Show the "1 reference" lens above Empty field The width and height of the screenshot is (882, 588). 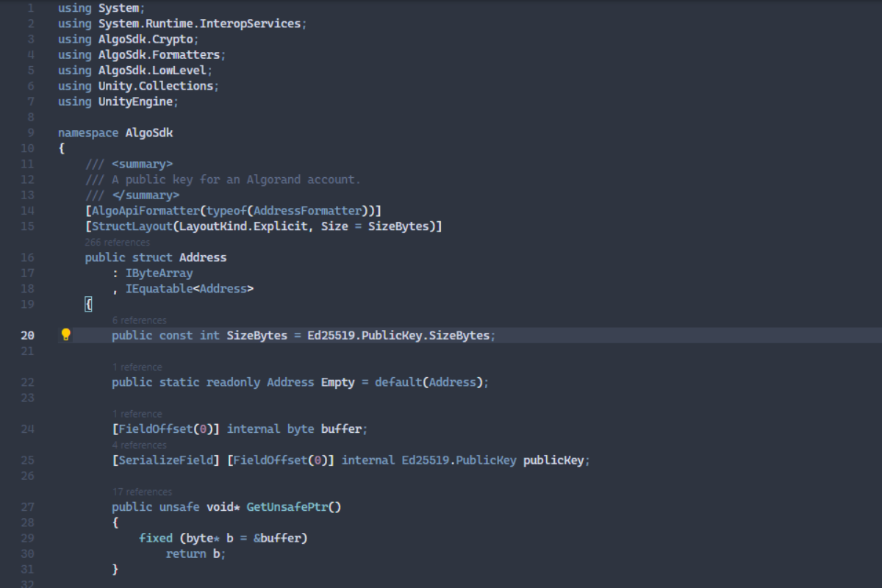coord(137,367)
